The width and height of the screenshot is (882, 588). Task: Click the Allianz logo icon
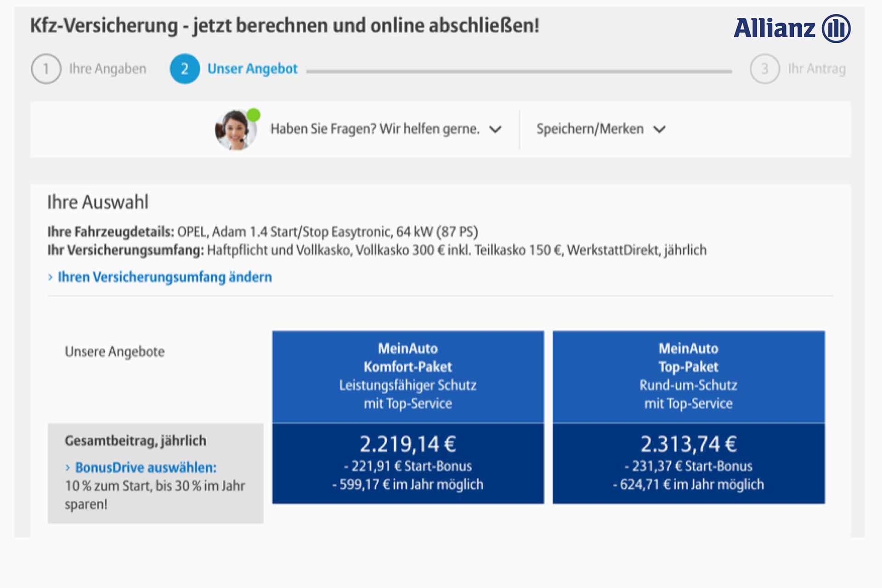(x=836, y=28)
